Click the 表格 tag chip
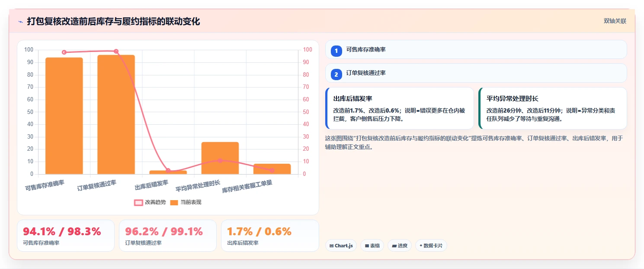Viewport: 644px width, 269px height. pyautogui.click(x=372, y=246)
